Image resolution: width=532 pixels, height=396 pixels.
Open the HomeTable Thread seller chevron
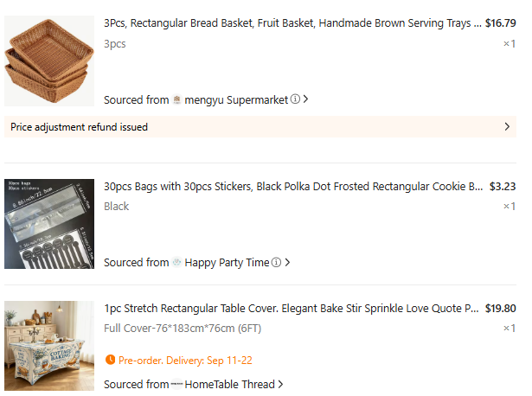point(280,384)
